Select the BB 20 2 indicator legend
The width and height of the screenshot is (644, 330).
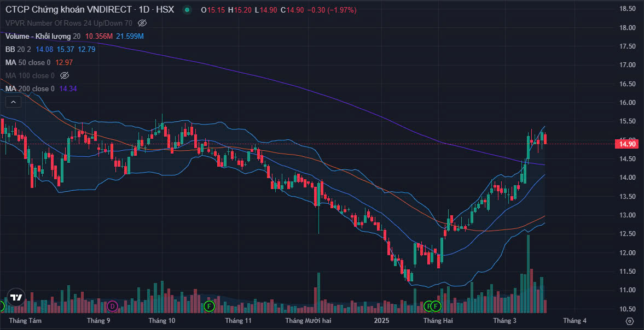pos(19,49)
